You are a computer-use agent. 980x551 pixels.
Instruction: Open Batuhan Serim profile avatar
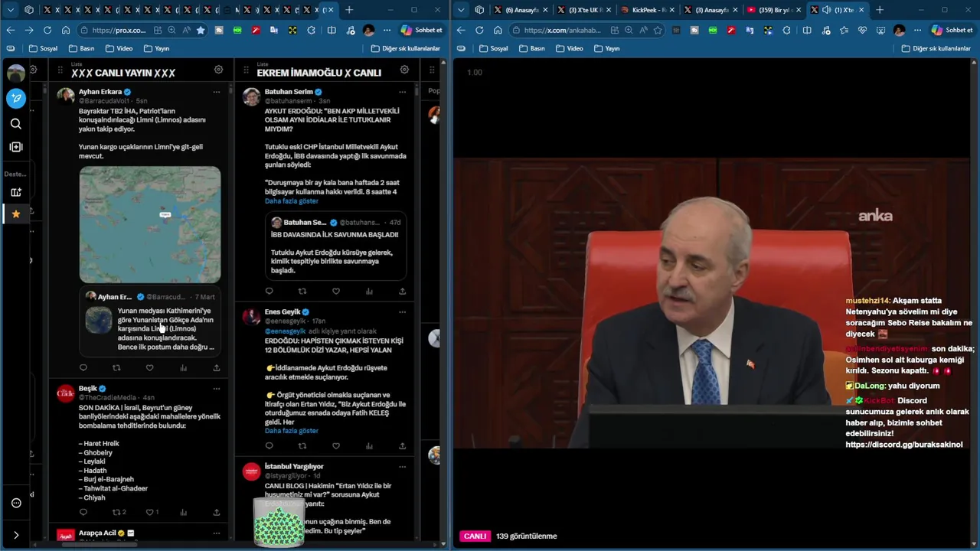click(x=251, y=96)
